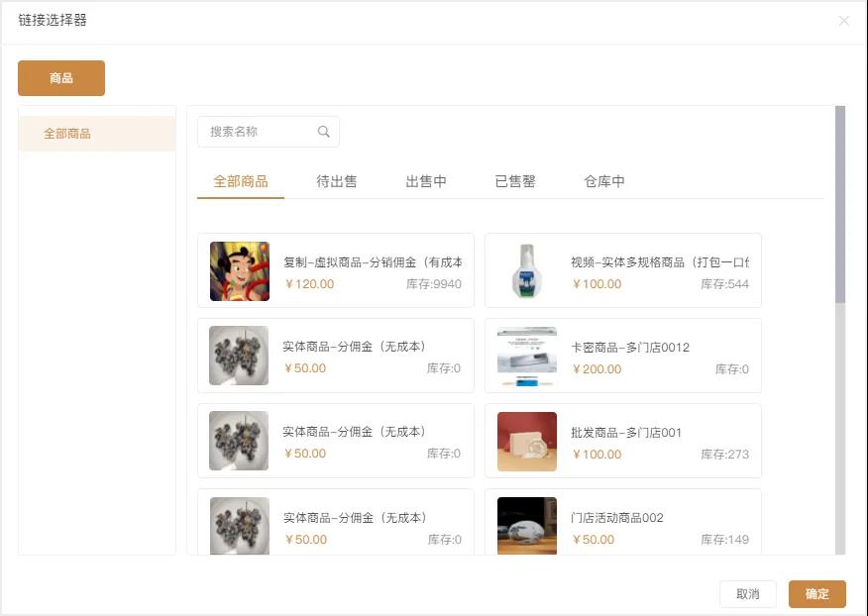The width and height of the screenshot is (868, 616).
Task: Click 库存:273 stock label
Action: (x=724, y=455)
